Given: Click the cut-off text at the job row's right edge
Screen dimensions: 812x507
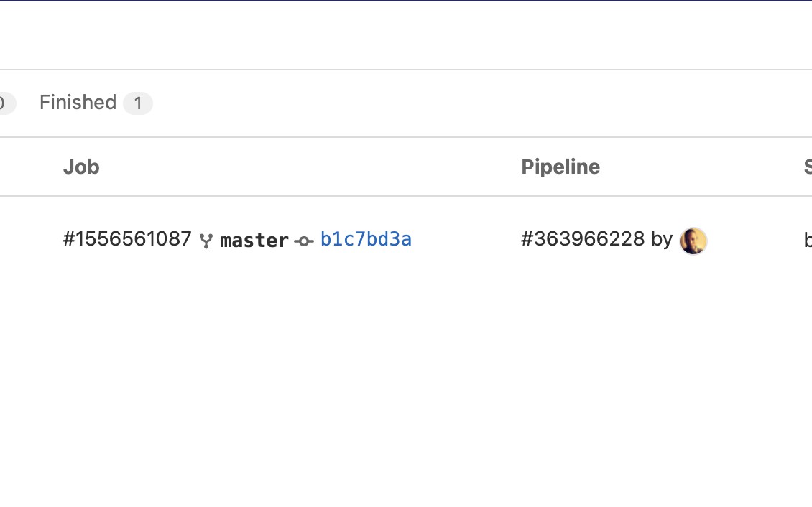Looking at the screenshot, I should pos(807,240).
